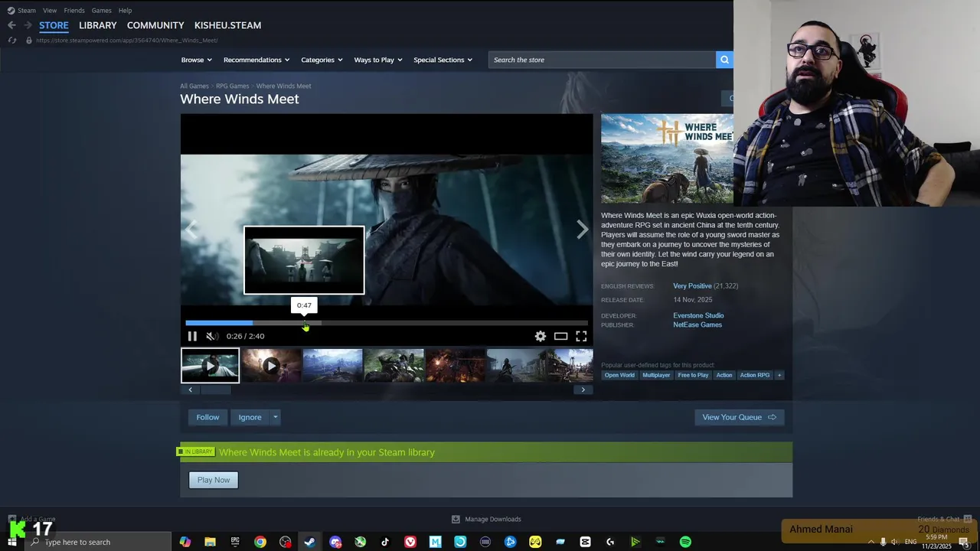Seek on the trailer progress bar
Viewport: 980px width, 551px height.
tap(387, 323)
